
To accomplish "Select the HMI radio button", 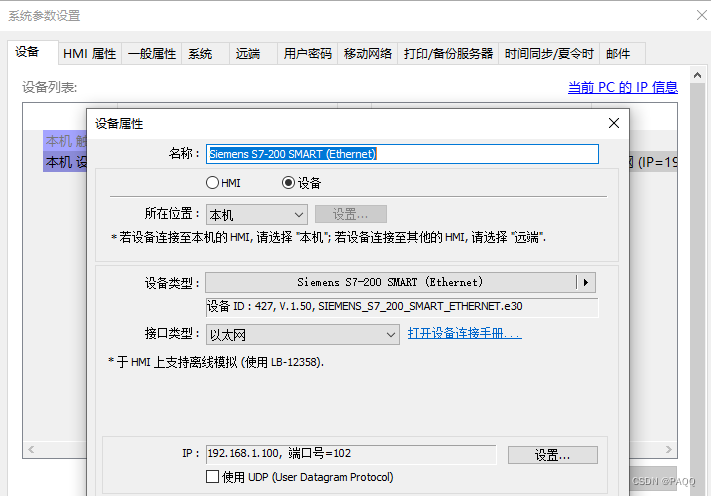I will pyautogui.click(x=223, y=183).
